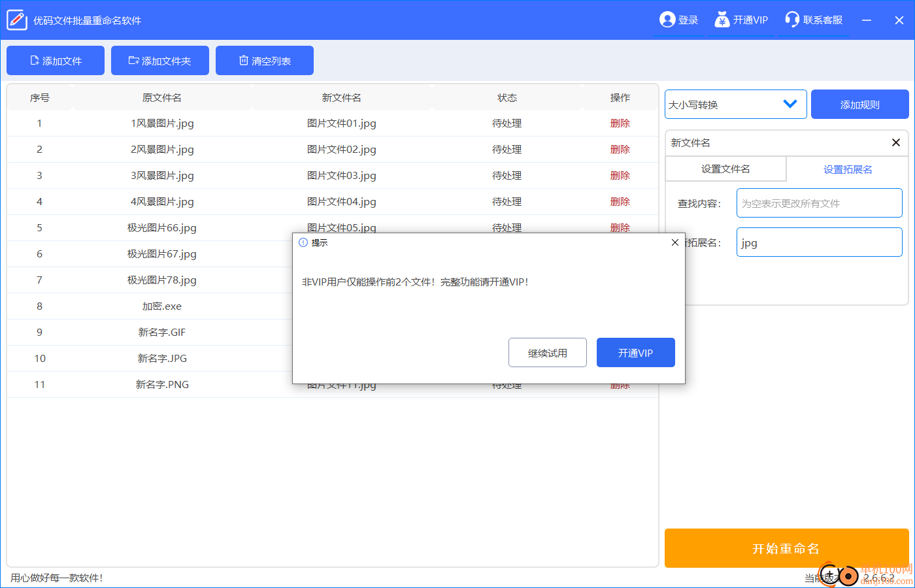Delete row 3风景图片.jpg
The image size is (915, 588).
pos(620,176)
